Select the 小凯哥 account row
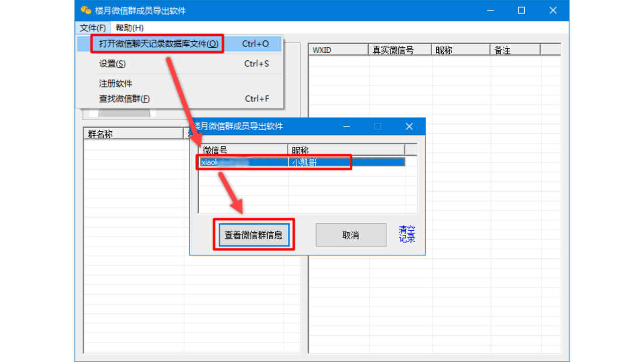The image size is (644, 362). (302, 162)
